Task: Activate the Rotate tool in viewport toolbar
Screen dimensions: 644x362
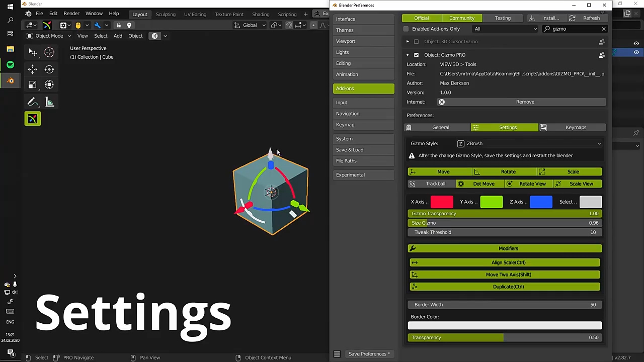Action: (49, 69)
